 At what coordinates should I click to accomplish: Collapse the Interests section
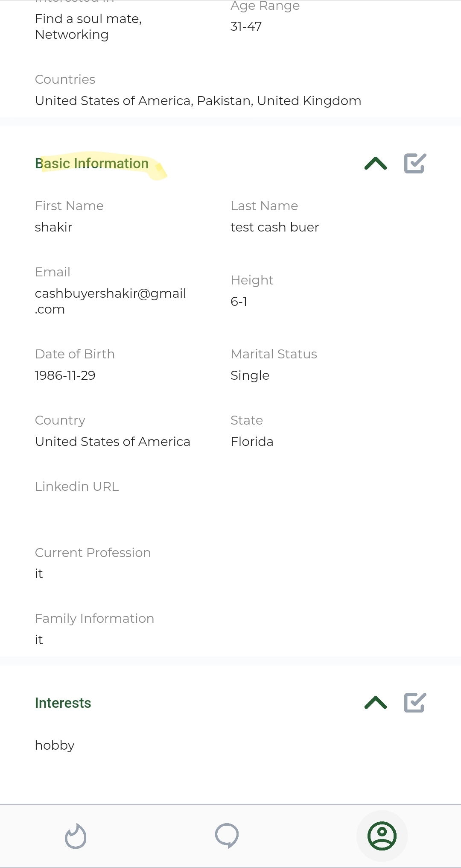click(376, 703)
